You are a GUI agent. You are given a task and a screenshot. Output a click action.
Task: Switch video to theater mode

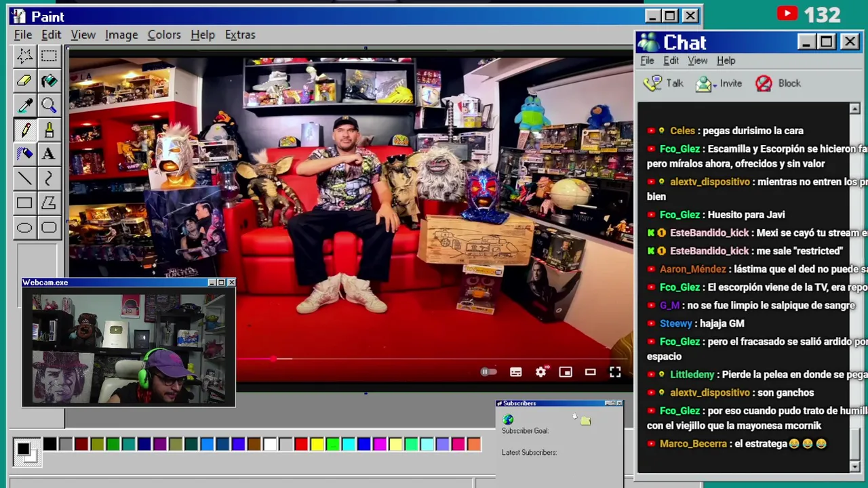pos(590,372)
